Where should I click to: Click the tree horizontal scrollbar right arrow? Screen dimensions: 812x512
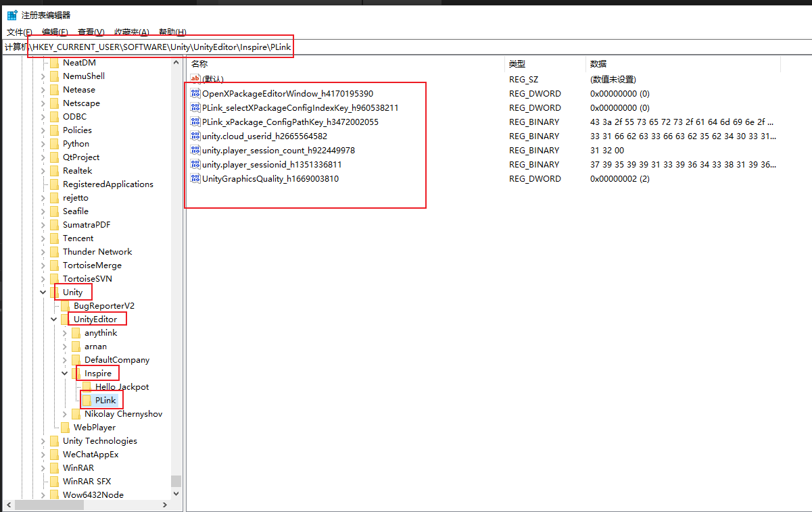[x=165, y=505]
